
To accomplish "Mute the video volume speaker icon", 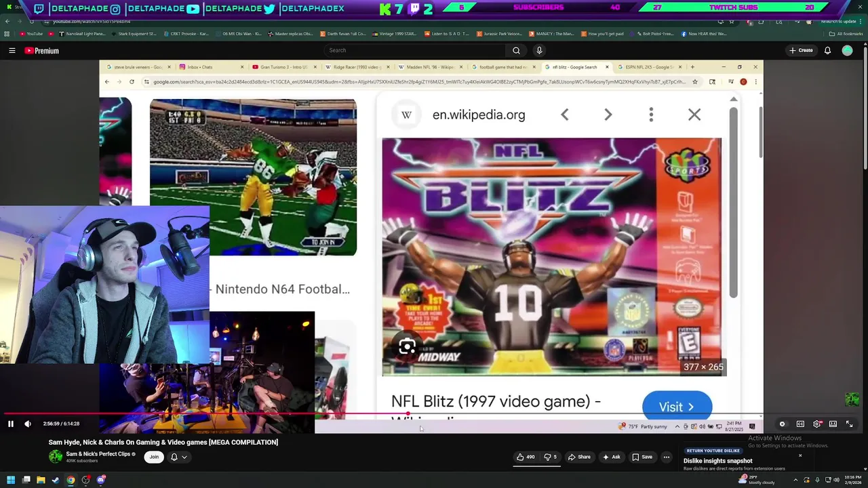I will tap(28, 424).
